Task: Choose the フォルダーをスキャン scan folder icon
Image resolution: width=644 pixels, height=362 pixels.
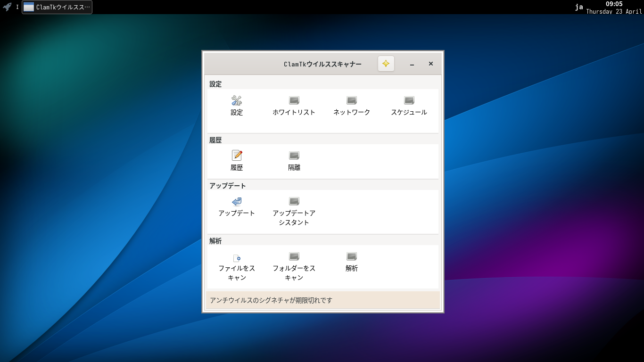Action: (294, 256)
